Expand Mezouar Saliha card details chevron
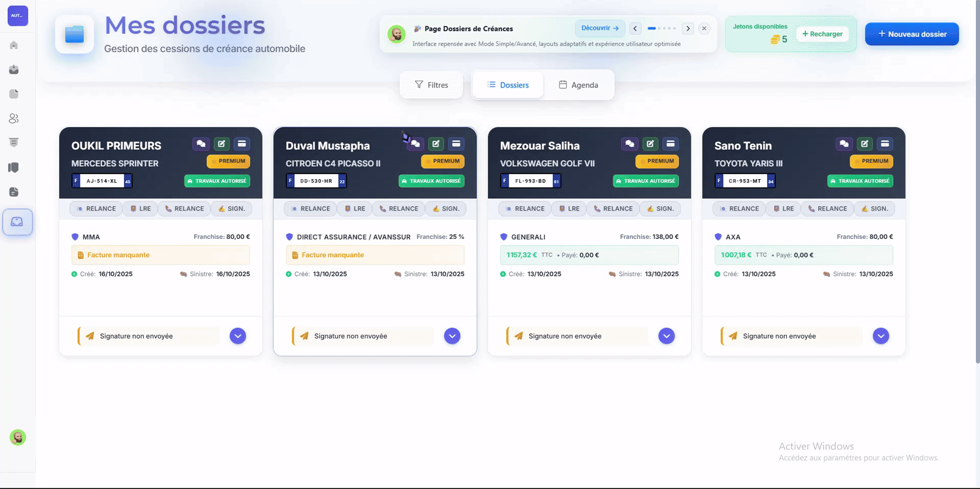This screenshot has width=980, height=489. (x=666, y=336)
